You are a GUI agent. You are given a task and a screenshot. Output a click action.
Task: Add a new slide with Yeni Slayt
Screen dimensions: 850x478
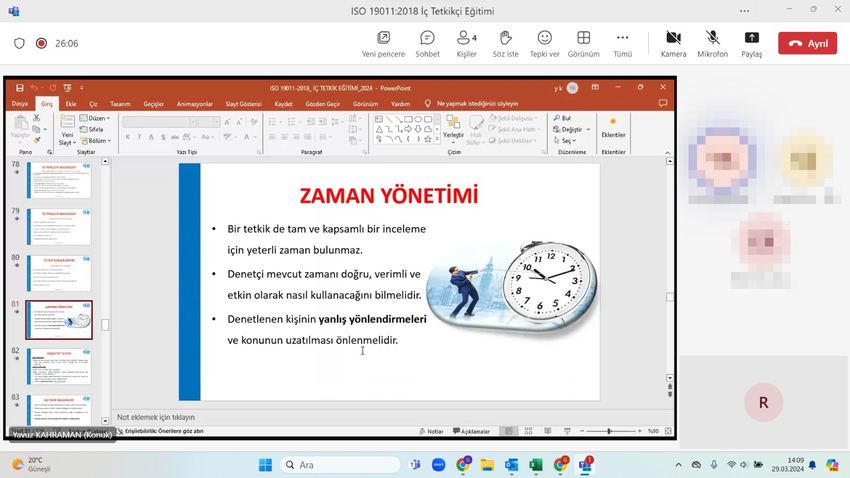[x=67, y=130]
